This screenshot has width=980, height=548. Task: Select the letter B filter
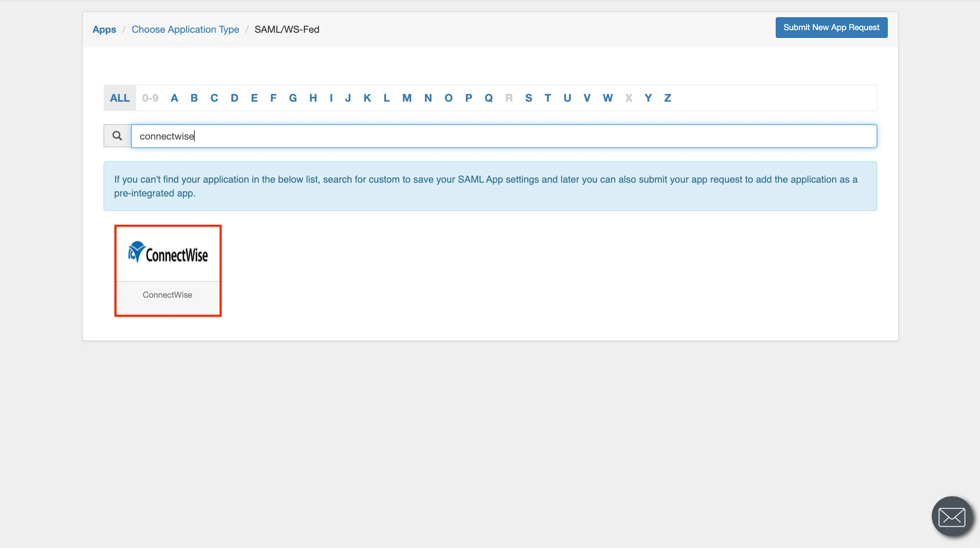194,98
